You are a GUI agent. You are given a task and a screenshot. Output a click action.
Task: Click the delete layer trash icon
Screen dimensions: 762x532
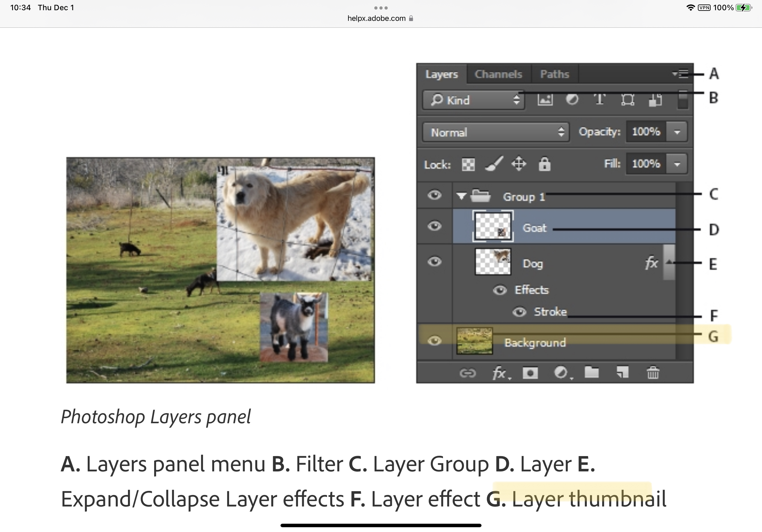coord(653,373)
